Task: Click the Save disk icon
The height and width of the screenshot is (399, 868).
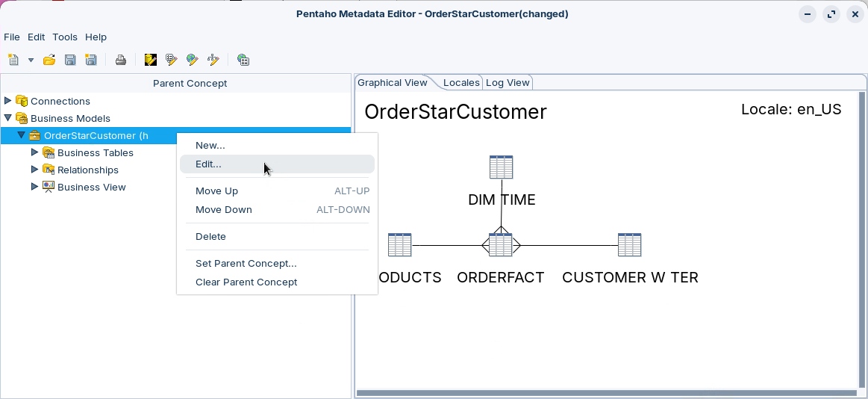Action: point(70,60)
